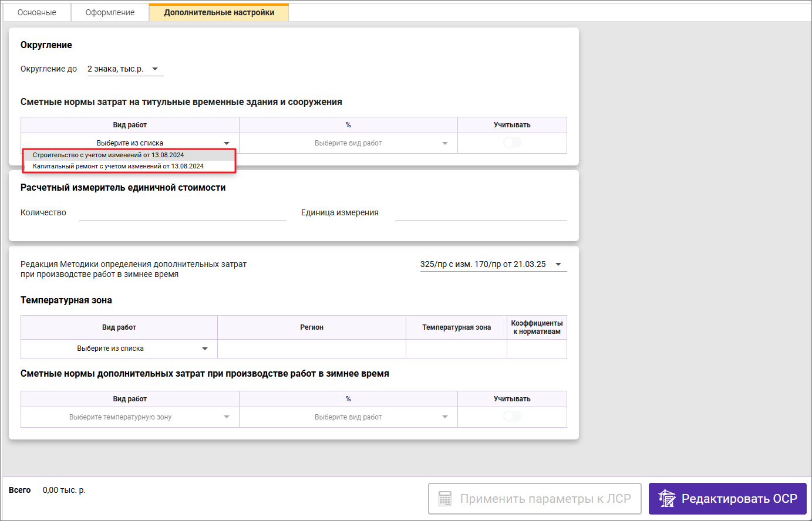Expand the Редакция Методики version dropdown
Screen dimensions: 812x521
point(492,265)
